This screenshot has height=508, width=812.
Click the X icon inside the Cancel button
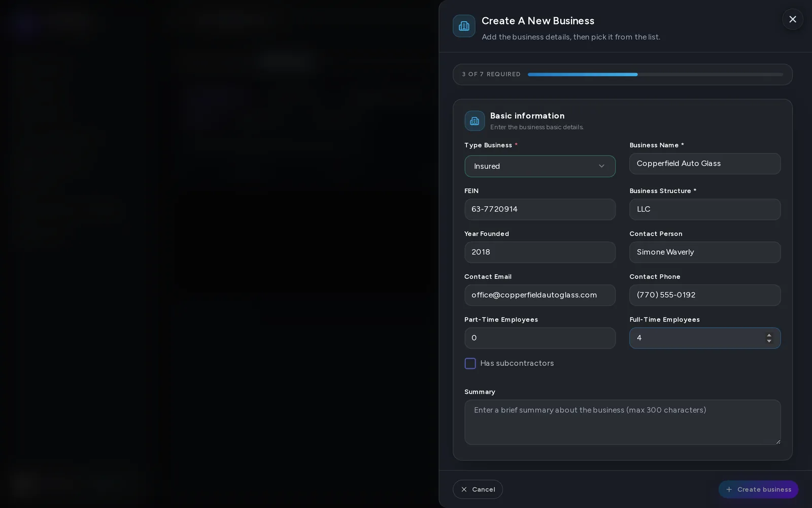[x=464, y=489]
